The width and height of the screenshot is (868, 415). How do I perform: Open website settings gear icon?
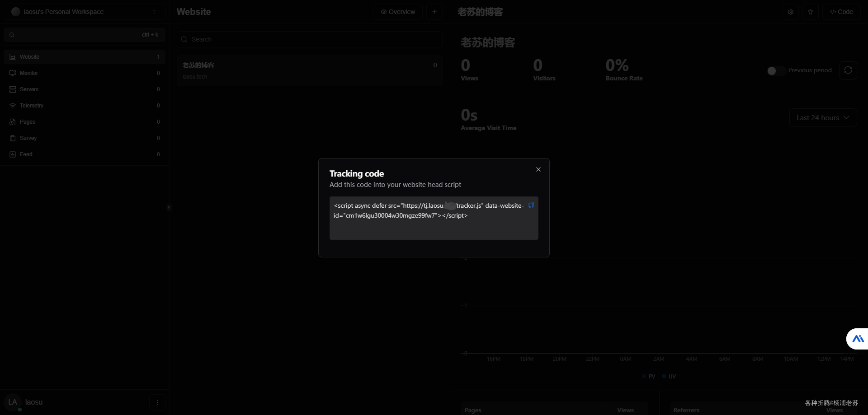click(x=791, y=12)
